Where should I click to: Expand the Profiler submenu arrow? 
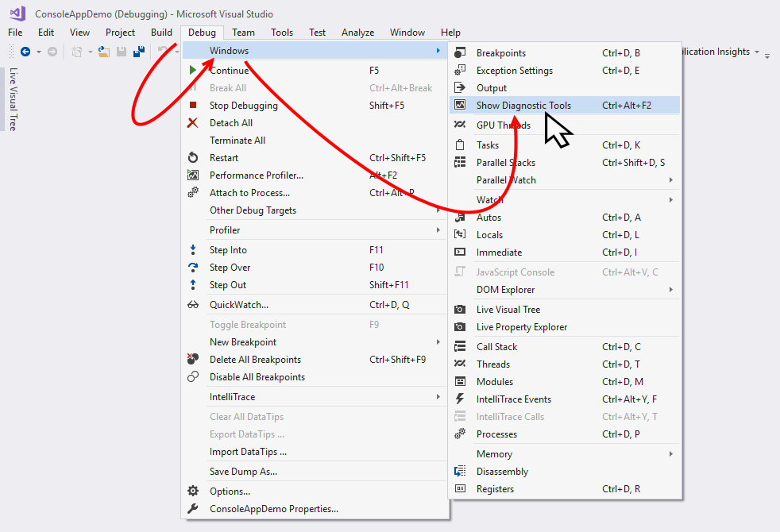click(438, 229)
